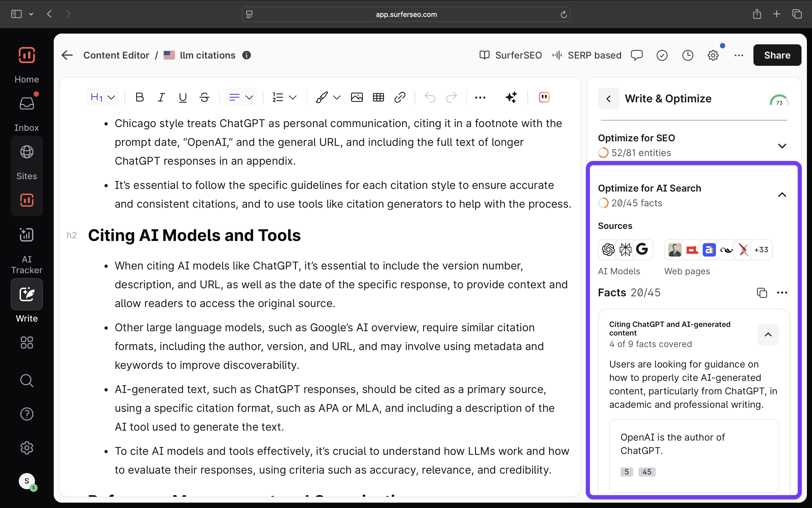
Task: Insert an image from the toolbar
Action: [x=356, y=98]
